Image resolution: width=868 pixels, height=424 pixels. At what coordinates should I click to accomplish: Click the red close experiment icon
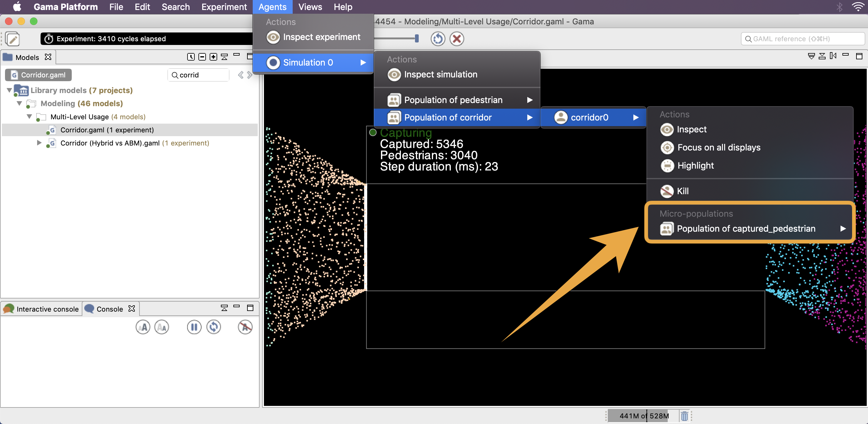(x=456, y=38)
